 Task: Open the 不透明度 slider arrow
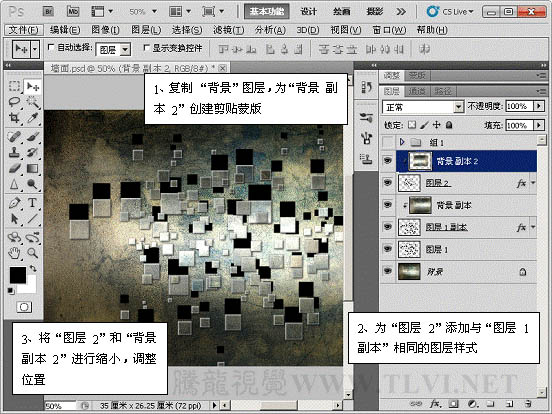coord(539,106)
